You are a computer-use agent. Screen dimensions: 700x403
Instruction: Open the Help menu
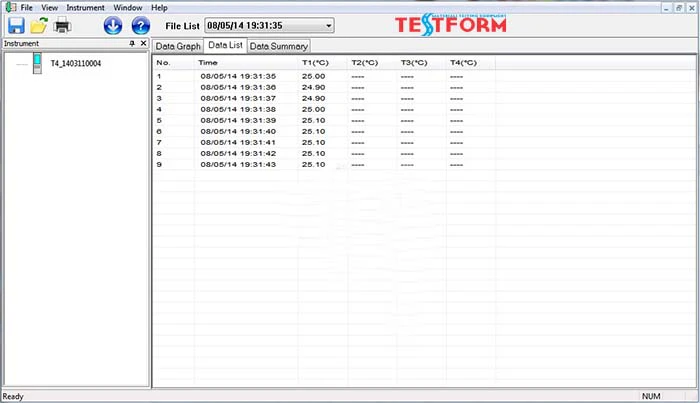click(x=159, y=7)
